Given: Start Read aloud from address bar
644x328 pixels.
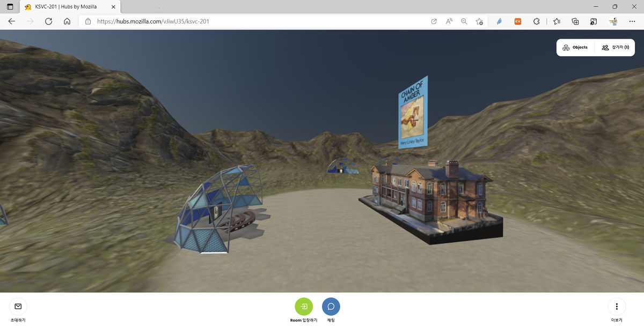Looking at the screenshot, I should point(449,21).
